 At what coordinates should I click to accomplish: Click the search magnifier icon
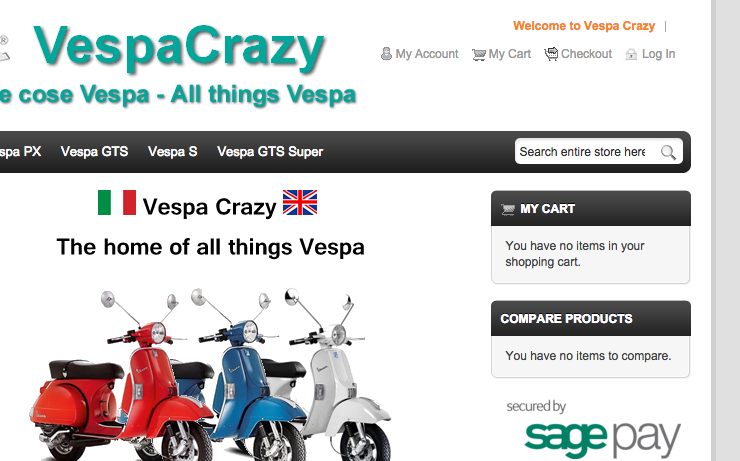668,152
